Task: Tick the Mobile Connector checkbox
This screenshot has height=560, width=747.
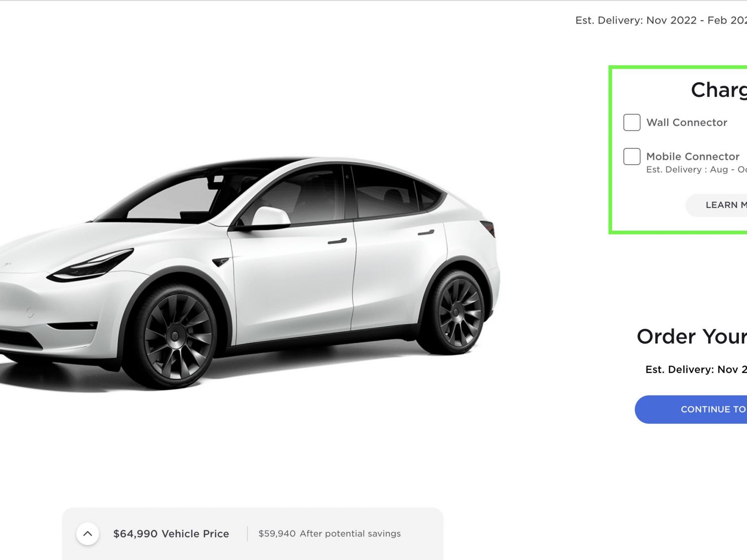Action: 632,157
